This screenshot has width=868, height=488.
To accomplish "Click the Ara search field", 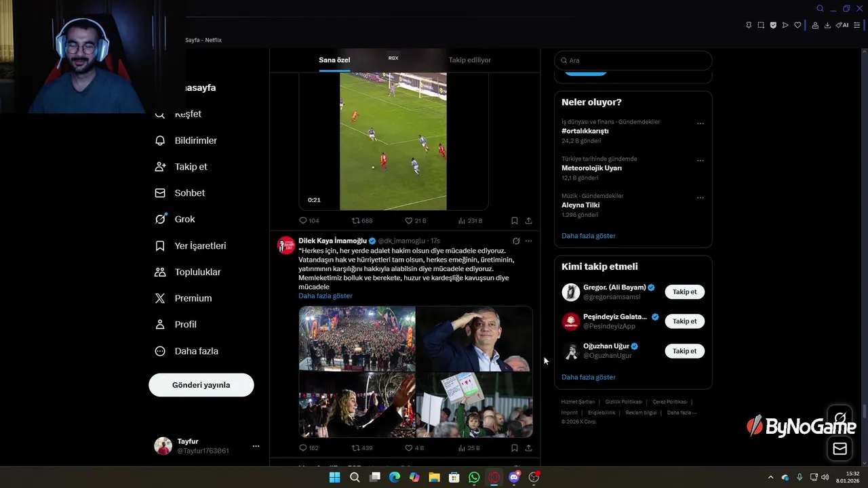I will [x=633, y=60].
